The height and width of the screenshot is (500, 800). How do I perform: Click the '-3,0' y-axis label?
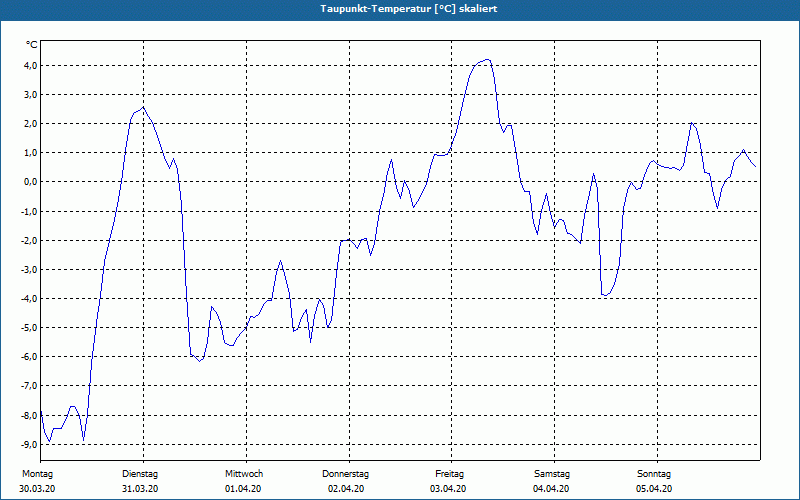point(29,269)
